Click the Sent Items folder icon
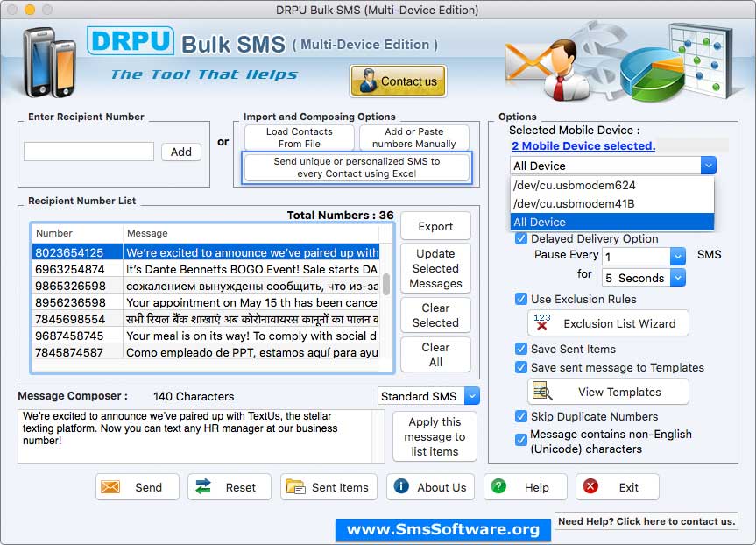Image resolution: width=756 pixels, height=545 pixels. coord(295,486)
